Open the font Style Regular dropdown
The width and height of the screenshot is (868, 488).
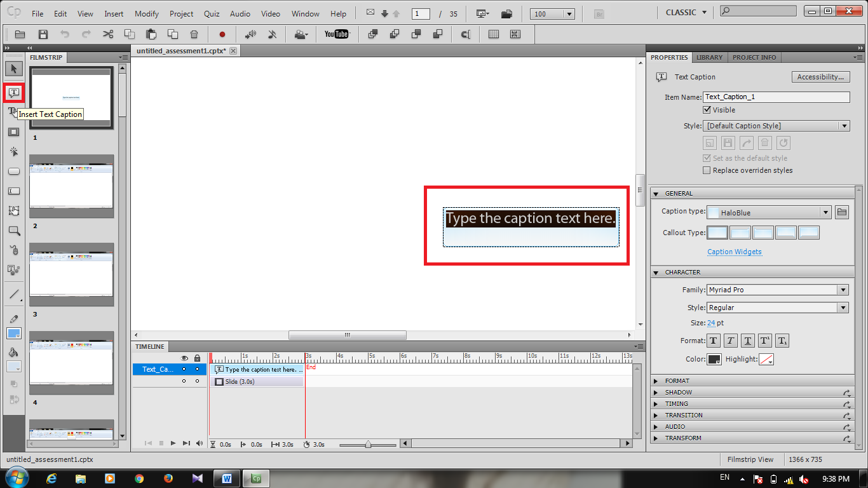[x=777, y=308]
